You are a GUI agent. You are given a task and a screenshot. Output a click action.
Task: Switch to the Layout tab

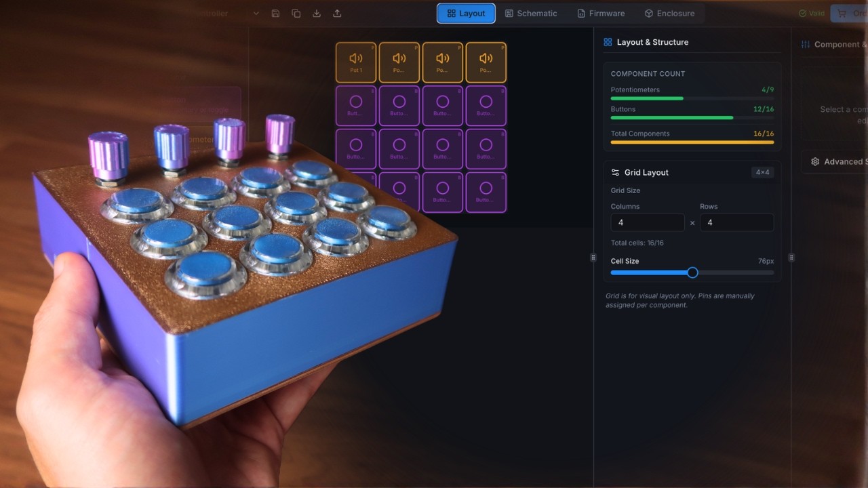(x=466, y=13)
